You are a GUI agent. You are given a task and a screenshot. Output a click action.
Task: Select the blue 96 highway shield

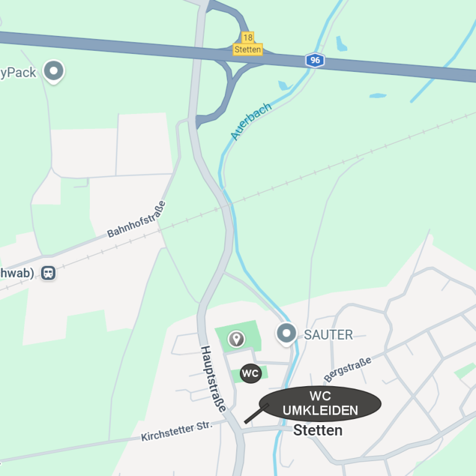pos(315,60)
